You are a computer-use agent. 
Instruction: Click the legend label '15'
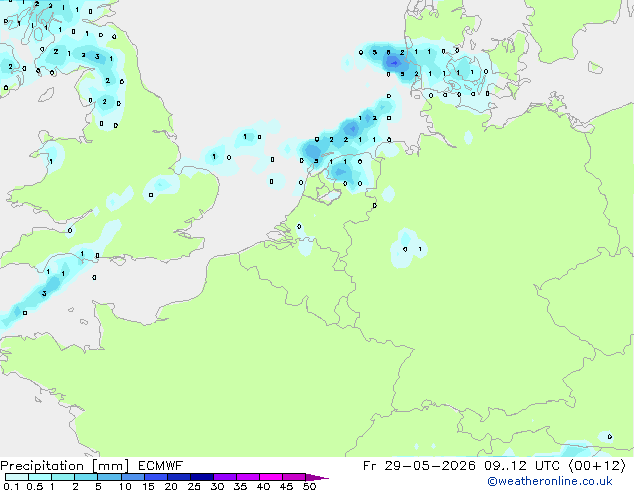148,486
